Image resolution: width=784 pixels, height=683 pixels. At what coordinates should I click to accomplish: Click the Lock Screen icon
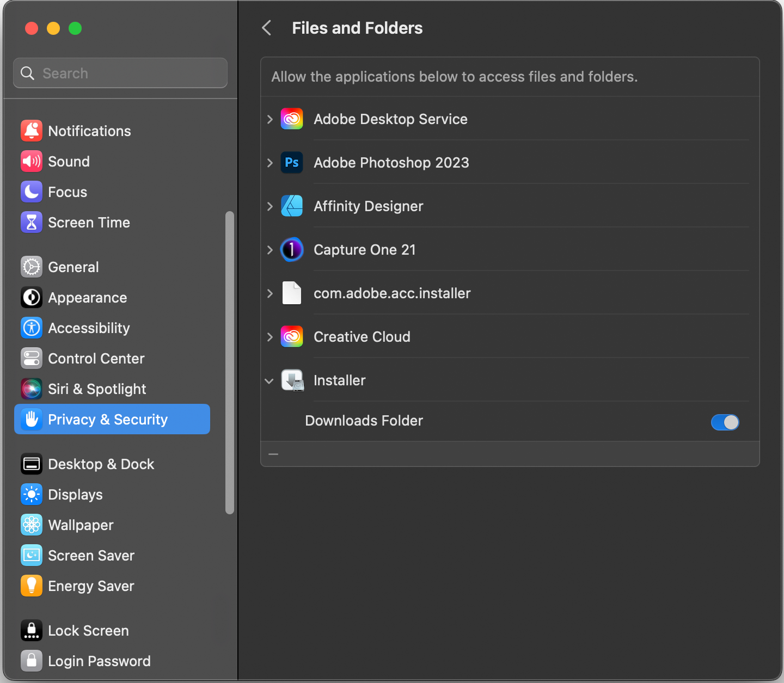tap(32, 630)
